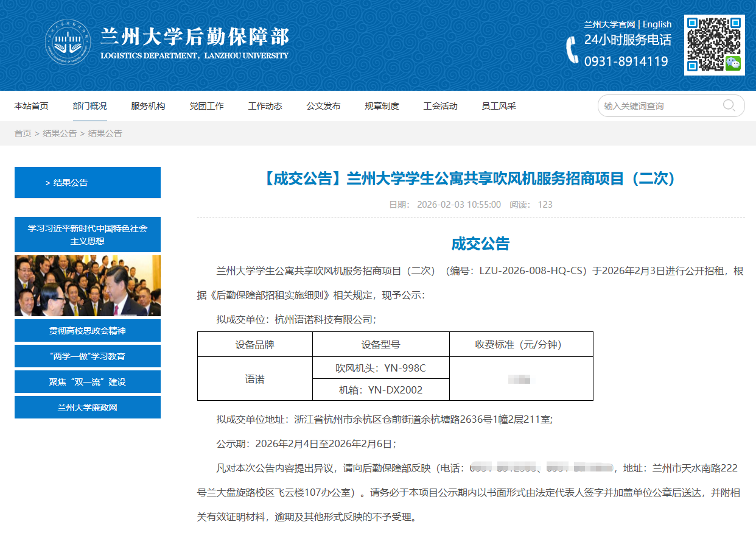Screen dimensions: 756x533
Task: Open the 本站首页 menu item
Action: [x=32, y=106]
